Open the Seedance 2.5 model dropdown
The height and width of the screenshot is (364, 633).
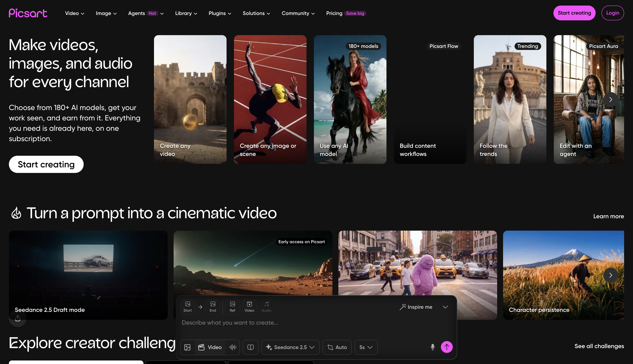coord(290,347)
